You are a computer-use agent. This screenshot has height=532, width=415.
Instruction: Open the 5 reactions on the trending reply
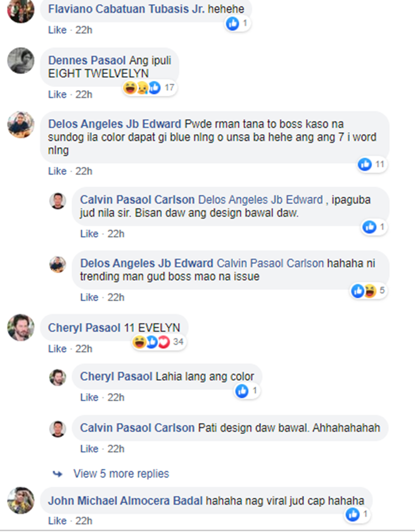[x=368, y=291]
